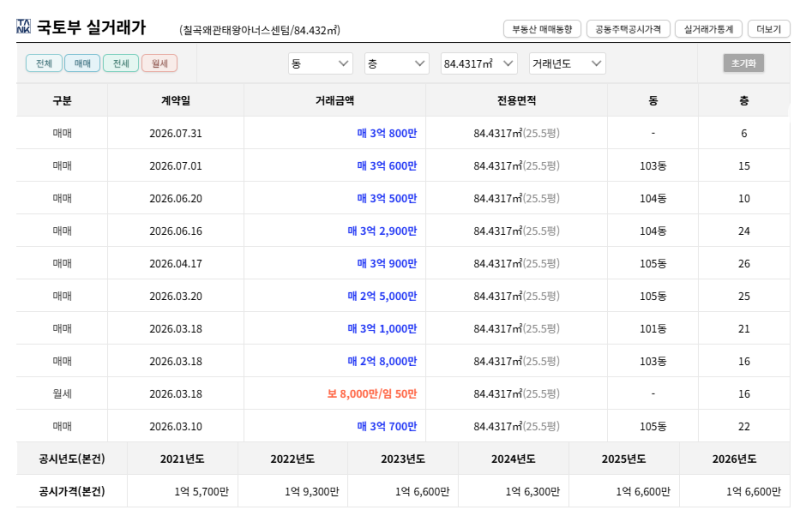Click the TANK logo icon
This screenshot has height=516, width=800.
pyautogui.click(x=23, y=27)
